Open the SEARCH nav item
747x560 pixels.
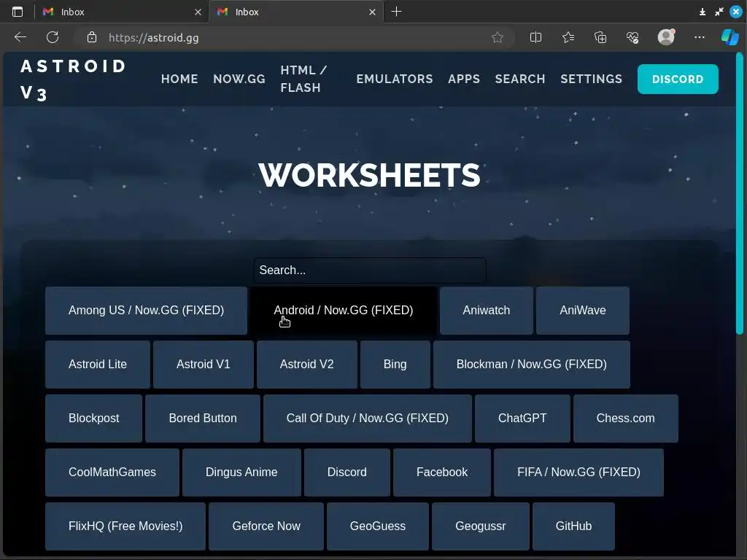520,79
